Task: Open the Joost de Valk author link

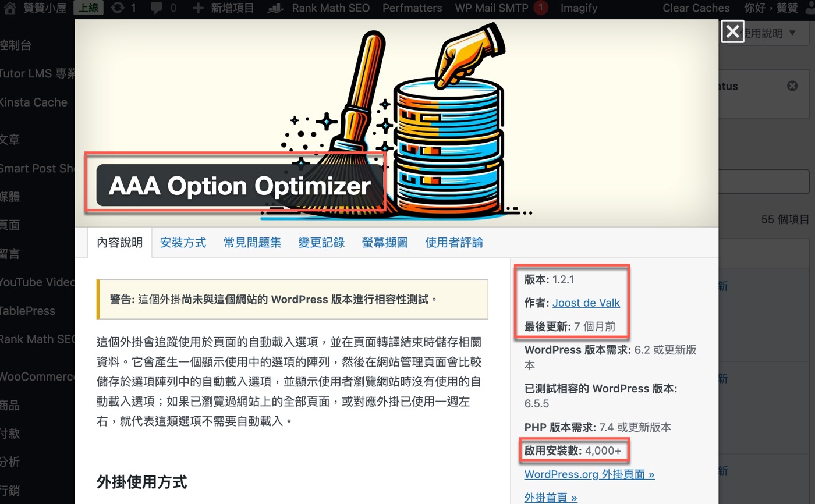Action: click(x=586, y=303)
